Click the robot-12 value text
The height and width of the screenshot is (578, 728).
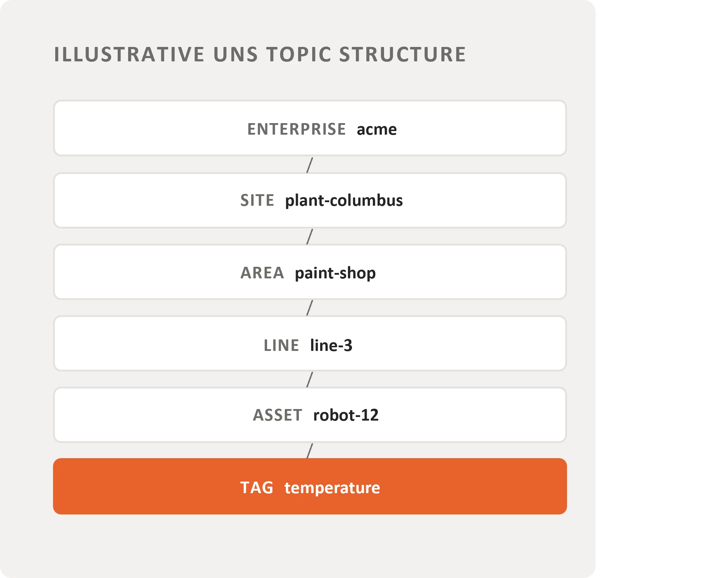[x=346, y=415]
